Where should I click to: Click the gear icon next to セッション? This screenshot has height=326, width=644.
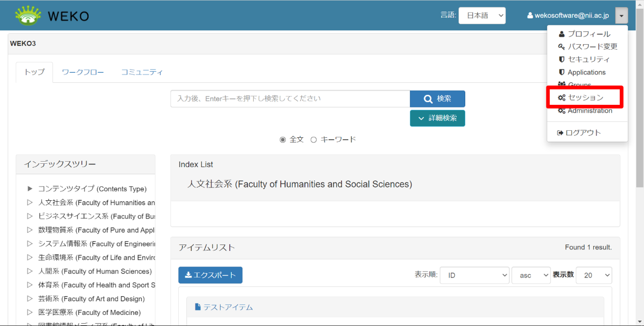pos(561,97)
